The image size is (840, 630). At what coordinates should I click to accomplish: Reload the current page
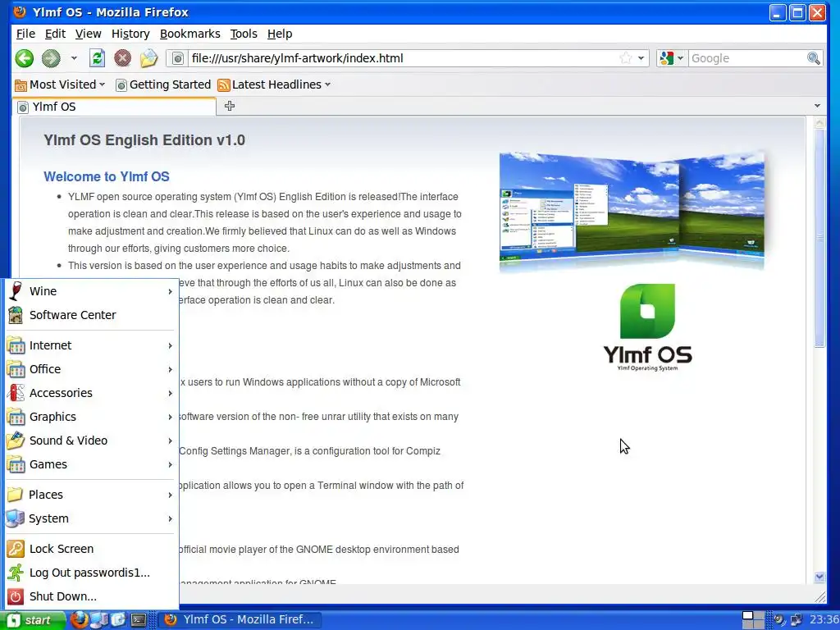pyautogui.click(x=97, y=58)
